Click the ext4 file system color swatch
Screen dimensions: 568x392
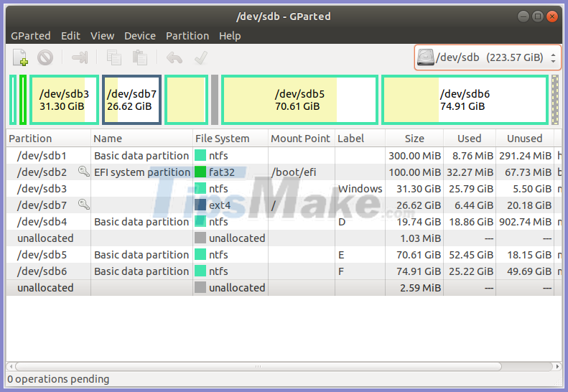(x=200, y=205)
